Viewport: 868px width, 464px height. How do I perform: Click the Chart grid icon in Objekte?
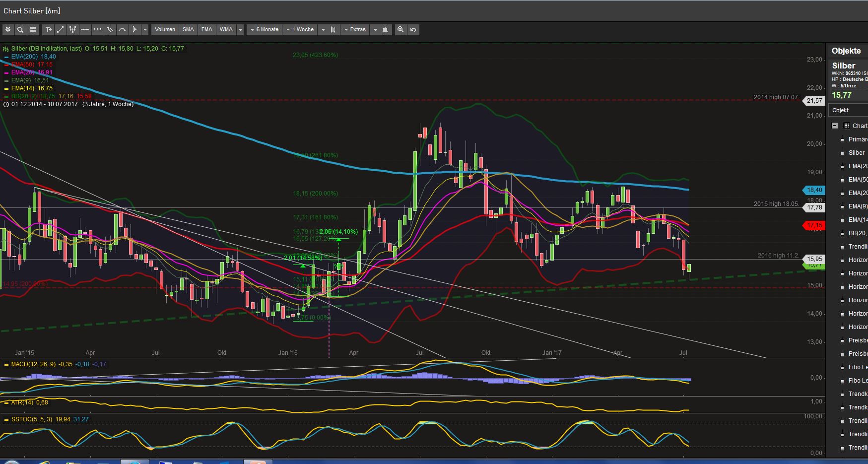pyautogui.click(x=847, y=126)
